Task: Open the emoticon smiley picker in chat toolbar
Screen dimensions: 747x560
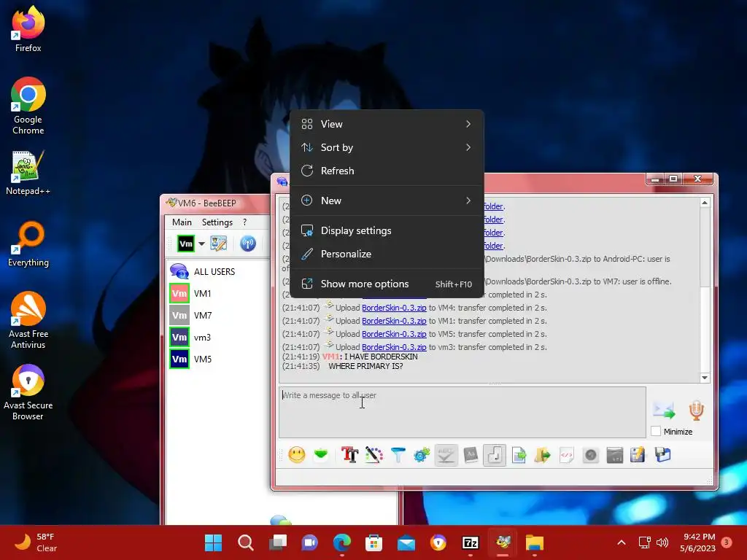Action: pos(296,455)
